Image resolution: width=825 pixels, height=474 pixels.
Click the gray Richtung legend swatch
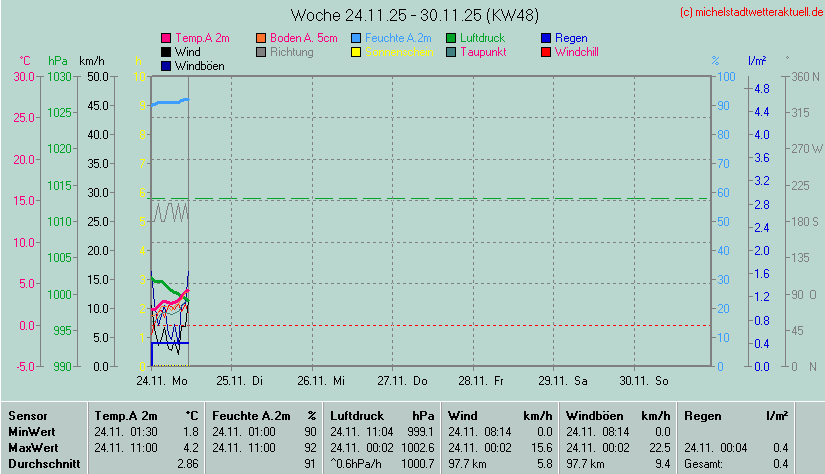pyautogui.click(x=262, y=52)
